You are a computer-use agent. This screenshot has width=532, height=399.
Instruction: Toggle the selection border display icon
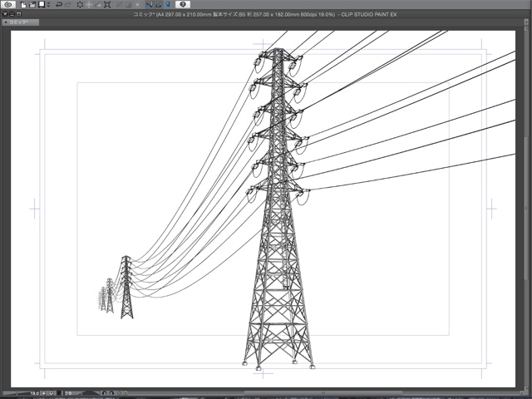137,5
